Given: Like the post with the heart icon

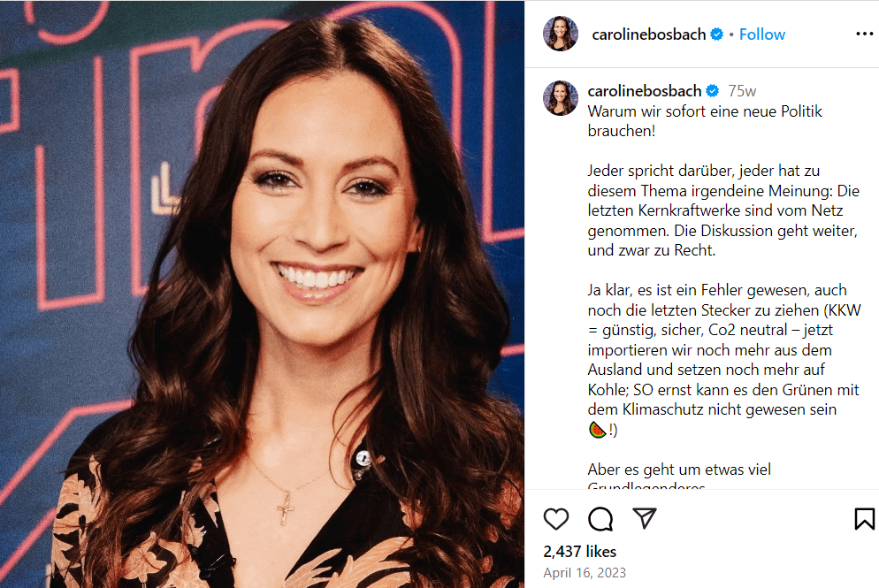Looking at the screenshot, I should [555, 519].
